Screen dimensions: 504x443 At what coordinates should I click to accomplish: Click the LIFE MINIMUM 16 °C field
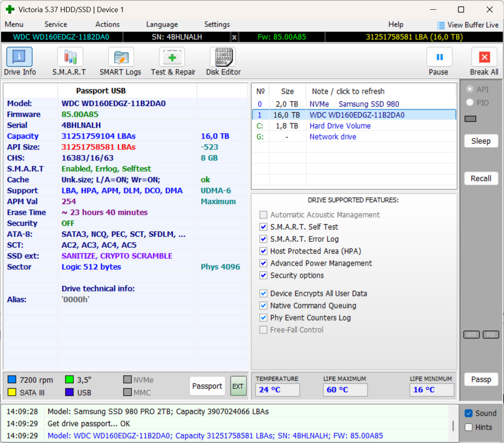click(432, 390)
